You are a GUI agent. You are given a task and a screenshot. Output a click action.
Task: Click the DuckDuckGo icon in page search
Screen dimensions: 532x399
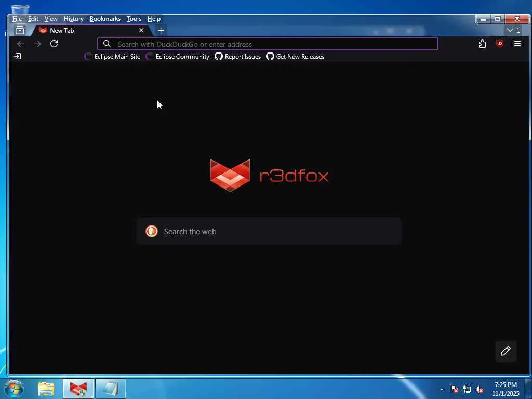click(x=152, y=231)
